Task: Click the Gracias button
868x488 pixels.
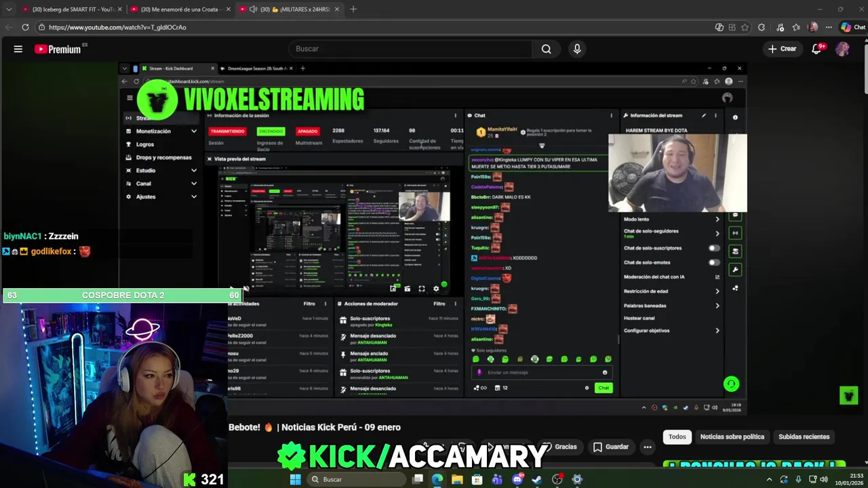Action: [x=561, y=447]
